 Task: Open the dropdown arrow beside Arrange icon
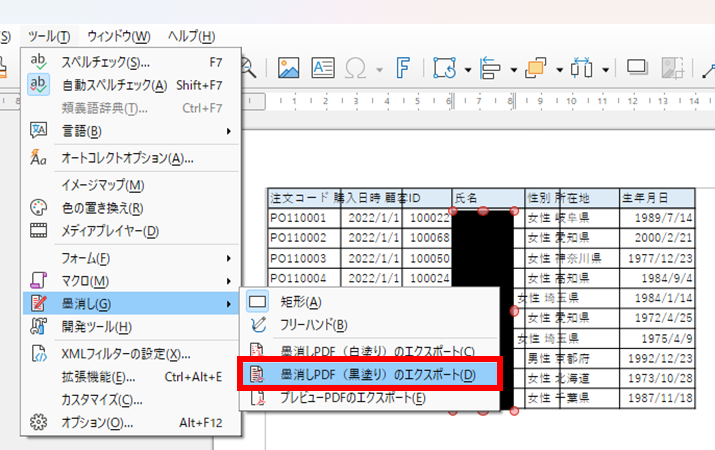pyautogui.click(x=560, y=70)
